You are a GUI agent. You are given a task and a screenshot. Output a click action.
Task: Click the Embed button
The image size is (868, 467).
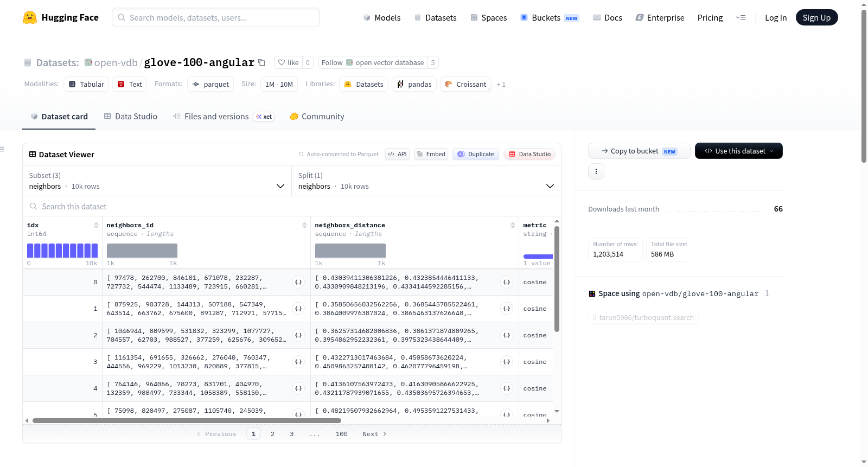(431, 154)
